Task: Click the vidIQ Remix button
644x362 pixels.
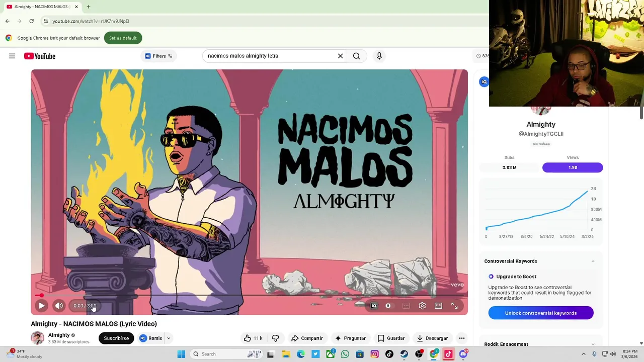Action: [x=151, y=338]
